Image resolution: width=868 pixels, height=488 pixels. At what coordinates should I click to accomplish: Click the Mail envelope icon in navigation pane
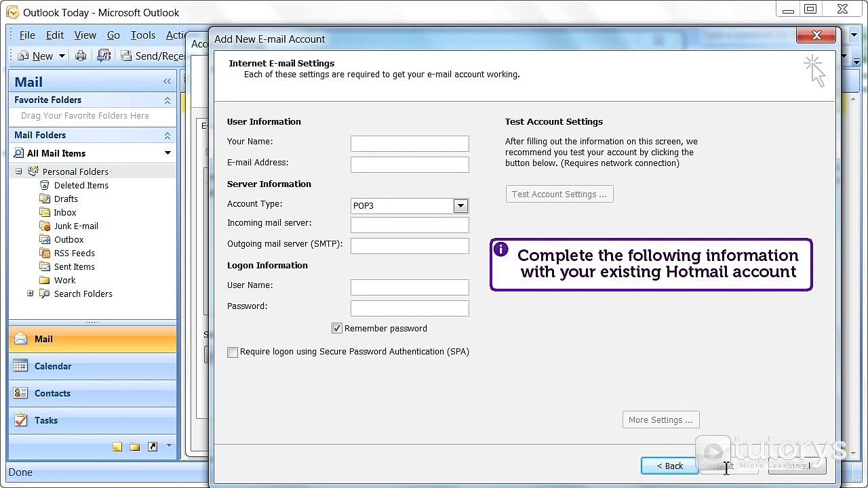[21, 339]
